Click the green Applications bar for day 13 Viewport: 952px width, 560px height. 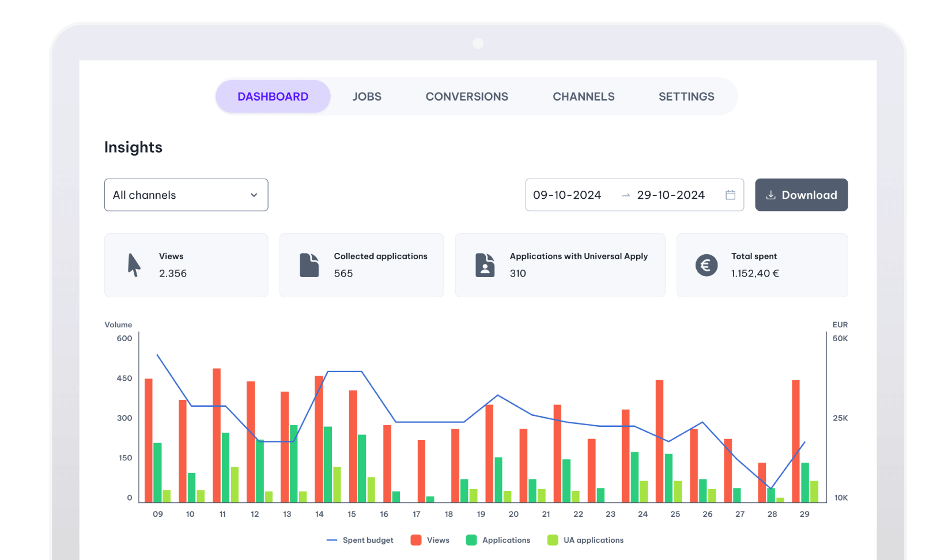[294, 464]
